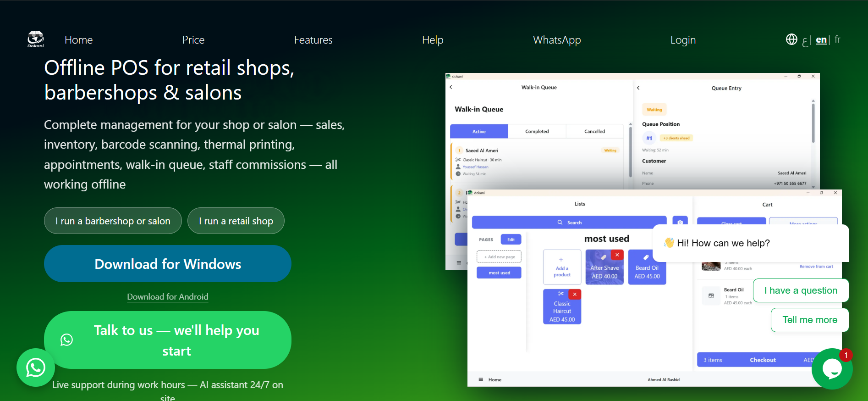This screenshot has height=401, width=868.
Task: Open the floating WhatsApp bubble at bottom left
Action: (x=36, y=368)
